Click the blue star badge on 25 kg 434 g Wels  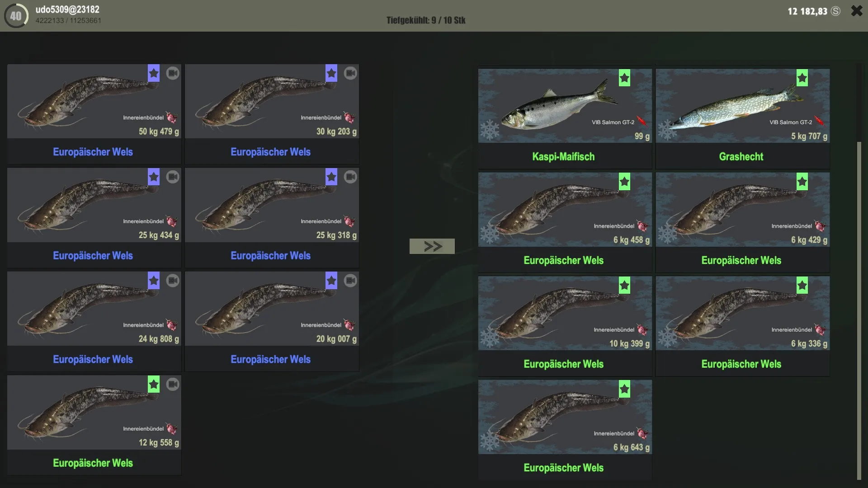[154, 177]
